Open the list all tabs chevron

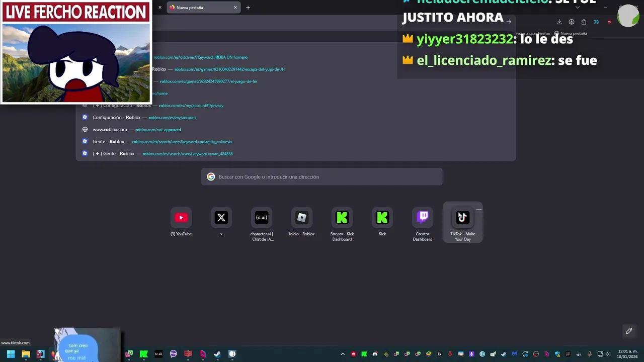pos(578,8)
